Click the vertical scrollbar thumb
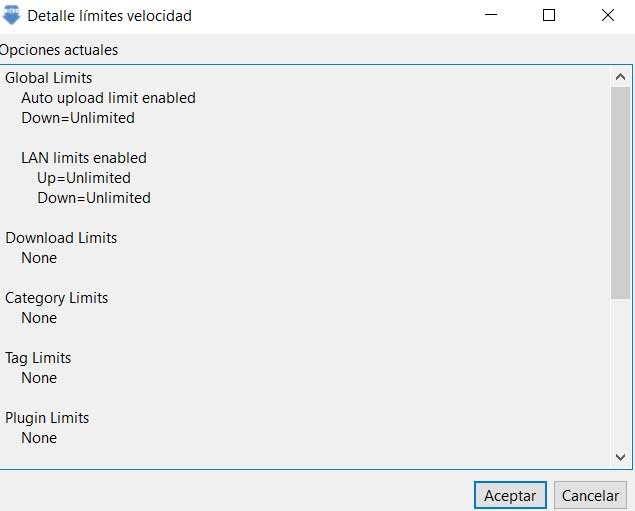Viewport: 635px width, 511px height. [x=620, y=190]
